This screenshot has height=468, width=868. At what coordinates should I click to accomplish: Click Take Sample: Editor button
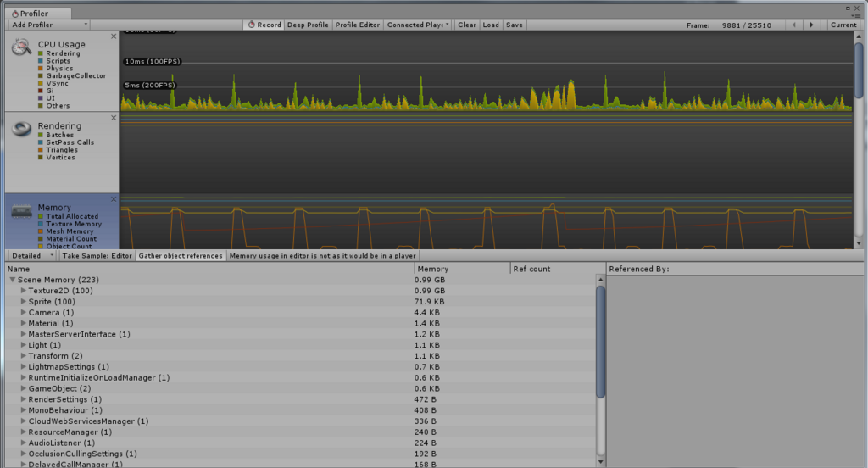coord(97,256)
